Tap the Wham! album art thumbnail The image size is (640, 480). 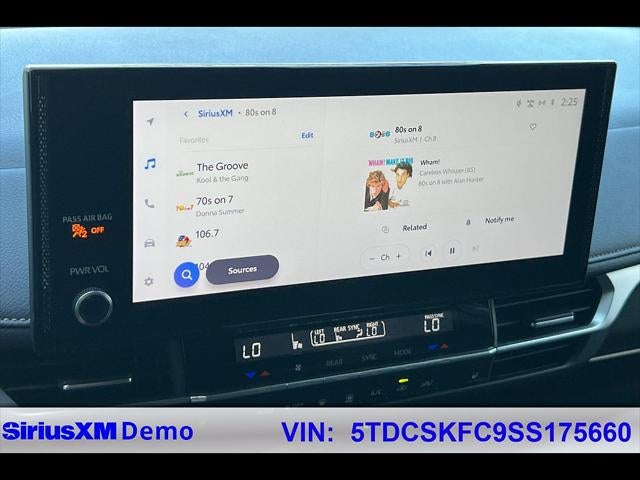coord(388,184)
